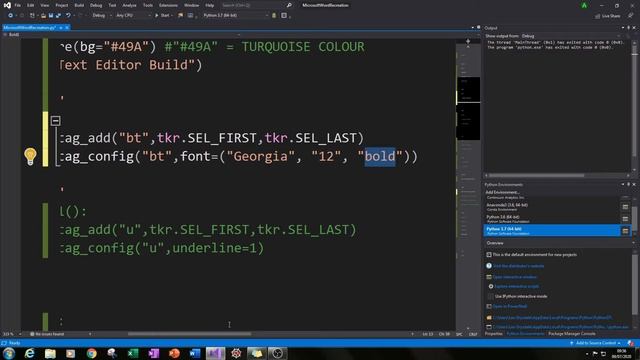
Task: Switch to the Package Manager Console tab
Action: click(x=571, y=334)
